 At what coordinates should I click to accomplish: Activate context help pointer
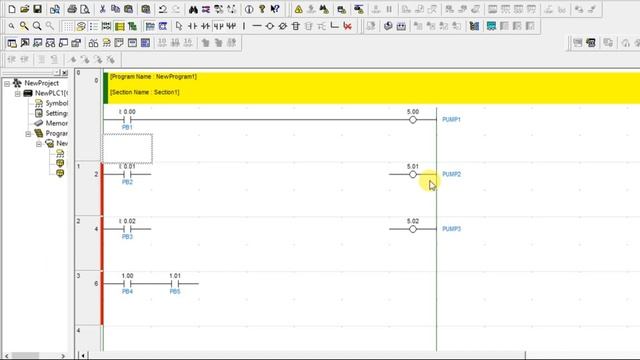point(275,9)
